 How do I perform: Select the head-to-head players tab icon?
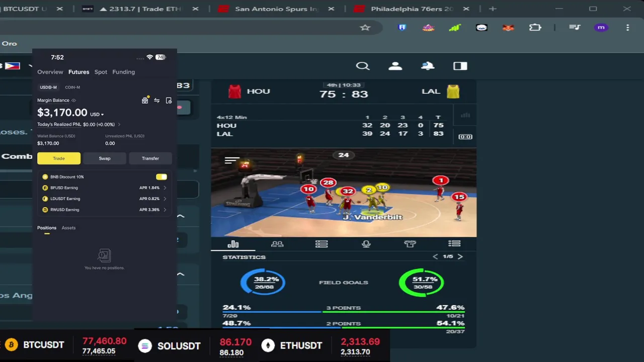click(277, 244)
